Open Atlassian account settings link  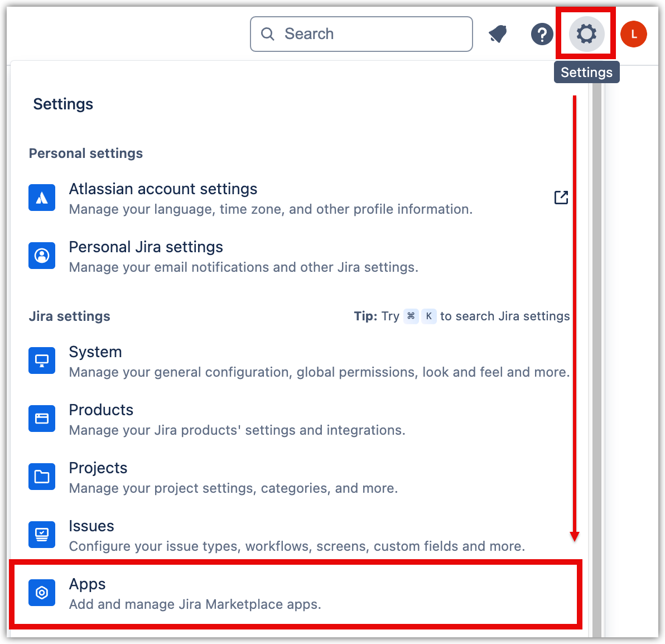[163, 189]
